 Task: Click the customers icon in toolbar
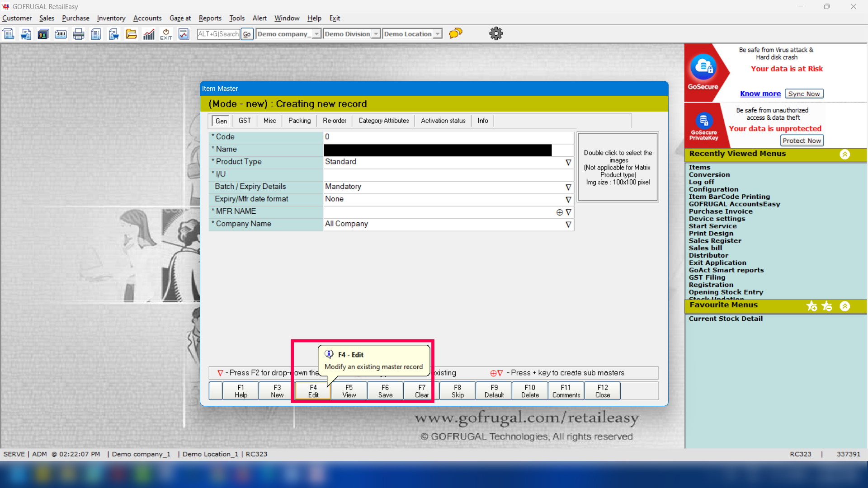tap(43, 34)
